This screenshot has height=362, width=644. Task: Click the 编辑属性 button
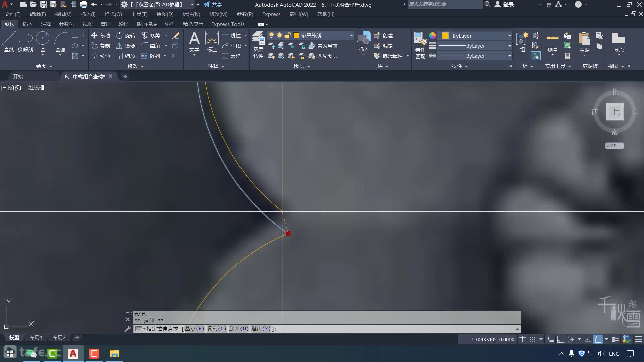(x=388, y=56)
